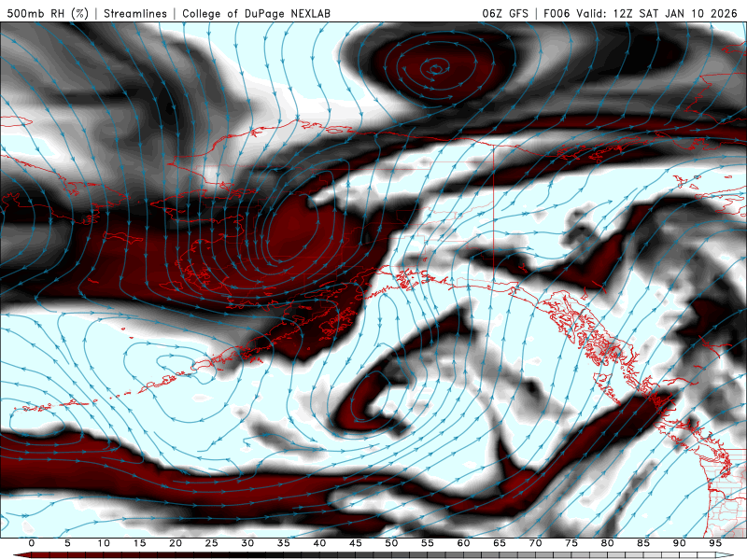The height and width of the screenshot is (560, 747).
Task: Click the '10' colorbar scale label
Action: pyautogui.click(x=104, y=543)
